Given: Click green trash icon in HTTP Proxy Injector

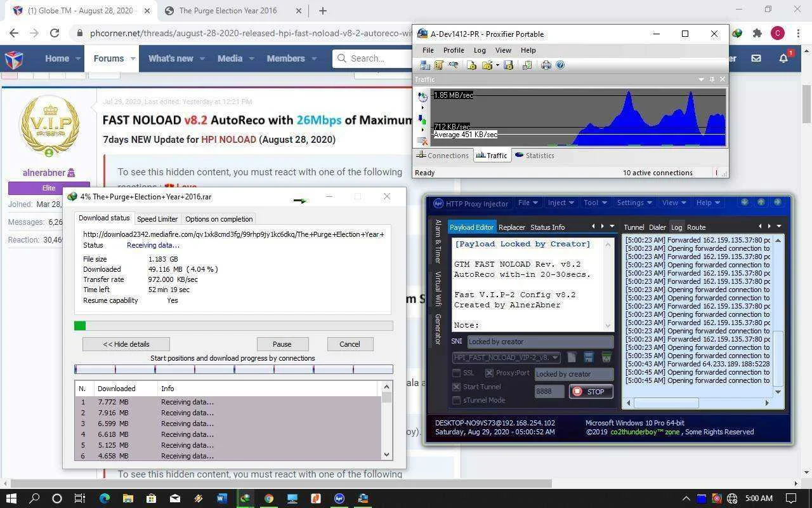Looking at the screenshot, I should click(606, 358).
